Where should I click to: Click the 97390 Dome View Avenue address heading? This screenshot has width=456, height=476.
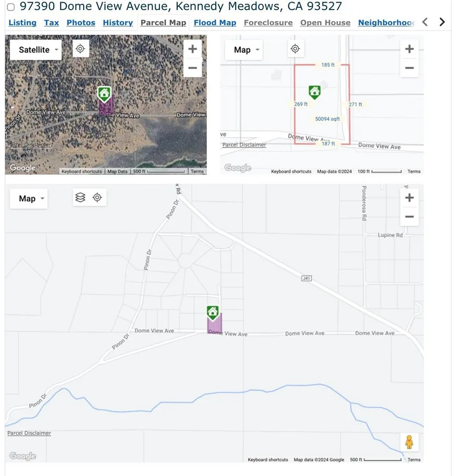[x=180, y=7]
